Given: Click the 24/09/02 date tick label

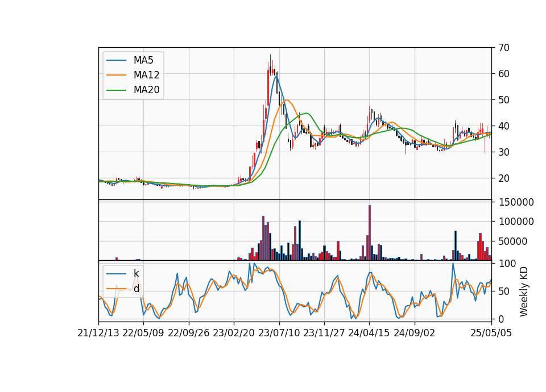Looking at the screenshot, I should 415,333.
